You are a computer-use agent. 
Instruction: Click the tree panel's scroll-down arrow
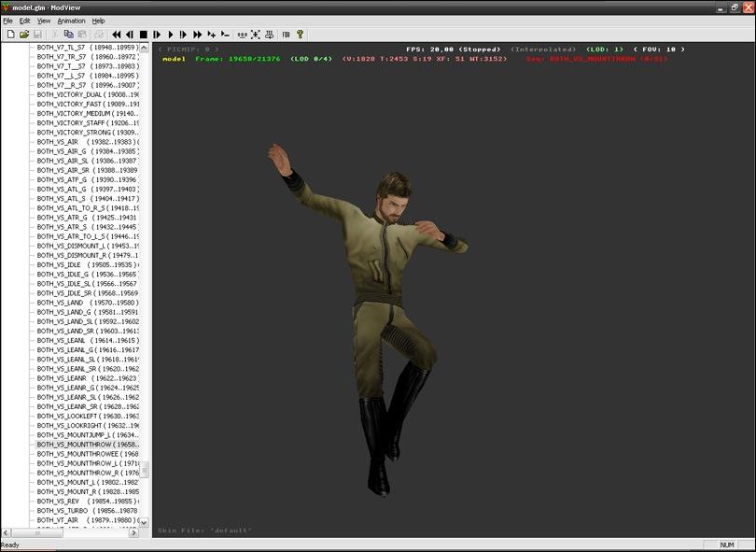point(144,523)
